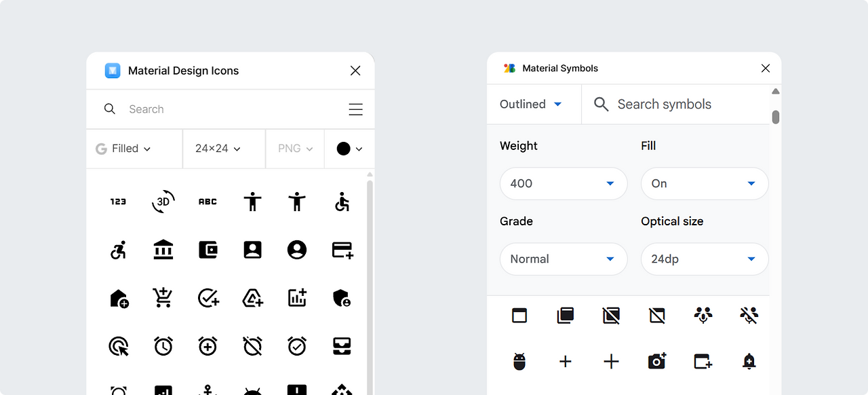
Task: Pick the add alert bell icon
Action: click(749, 362)
